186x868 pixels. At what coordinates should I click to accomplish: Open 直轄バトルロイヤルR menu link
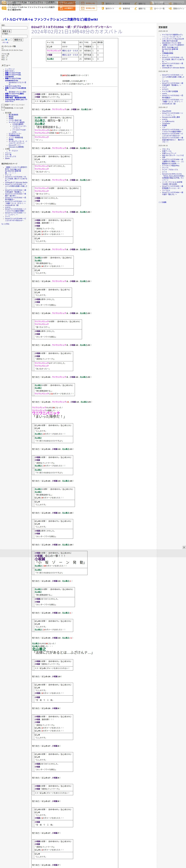(13, 73)
